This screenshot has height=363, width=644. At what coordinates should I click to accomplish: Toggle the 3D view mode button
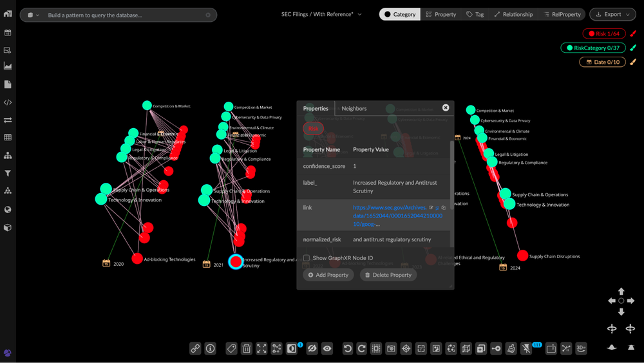(x=581, y=348)
